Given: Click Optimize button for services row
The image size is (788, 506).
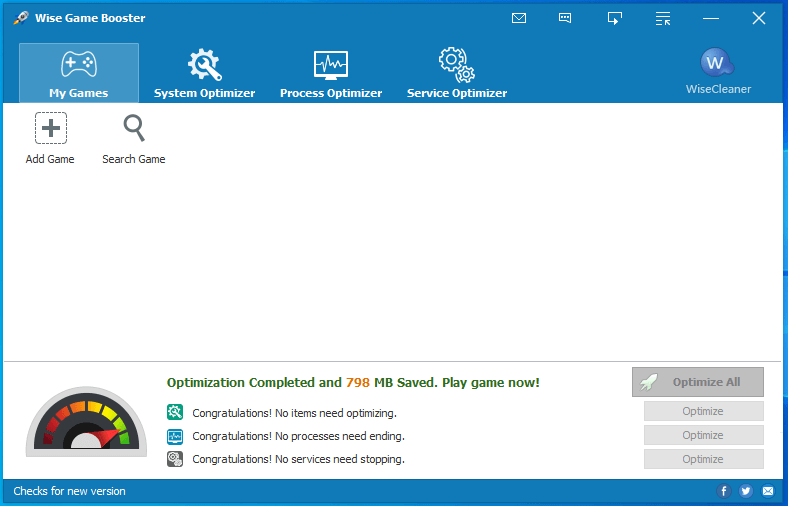Looking at the screenshot, I should click(x=704, y=459).
